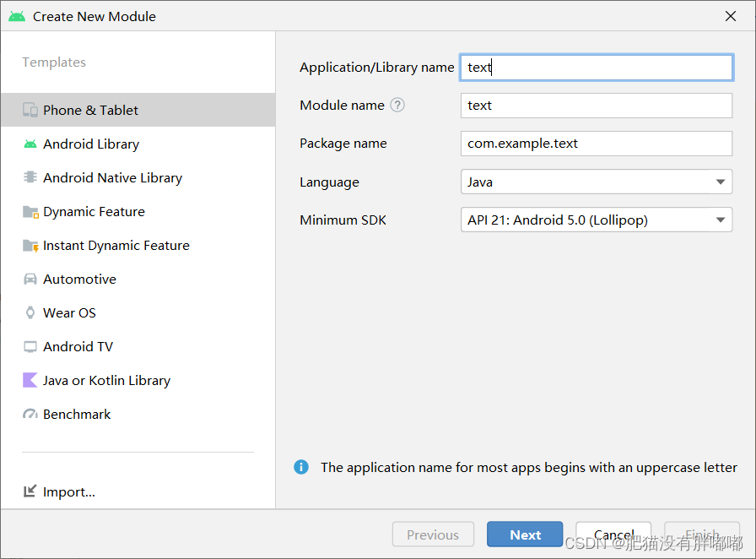Click the Android Library robot icon
Screen dimensions: 756x559
point(30,144)
